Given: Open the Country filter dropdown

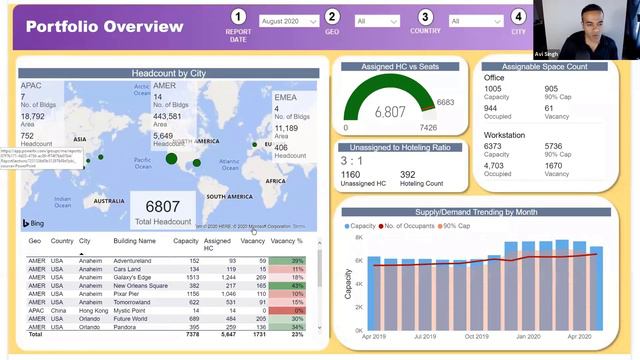Looking at the screenshot, I should tap(476, 21).
